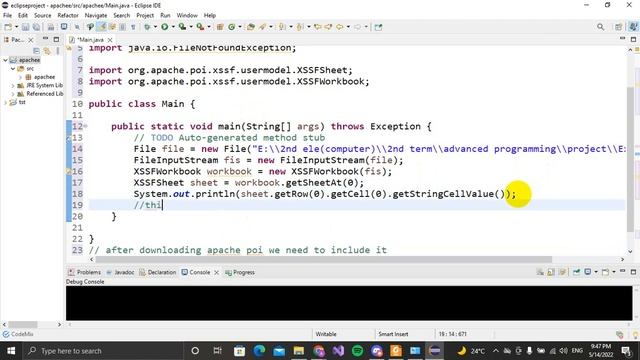Image resolution: width=640 pixels, height=360 pixels.
Task: Click the Open Type toolbar icon
Action: tap(251, 27)
